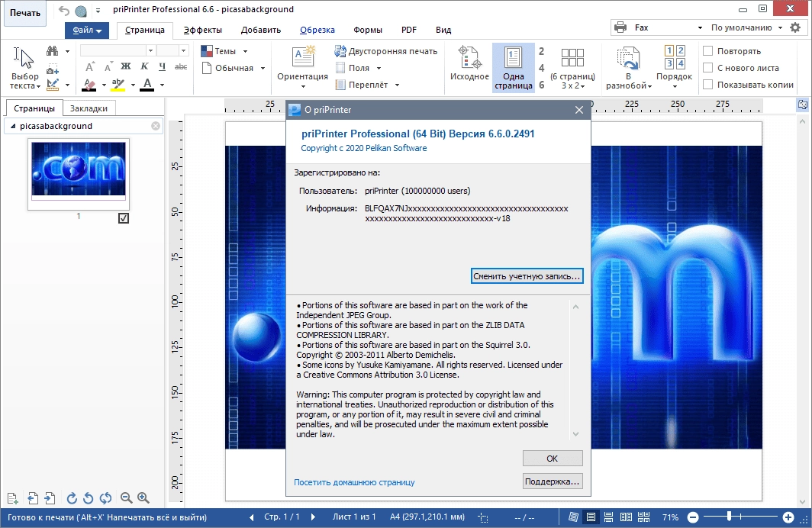This screenshot has width=812, height=528.
Task: Open the По умолчанию profile dropdown
Action: (780, 28)
